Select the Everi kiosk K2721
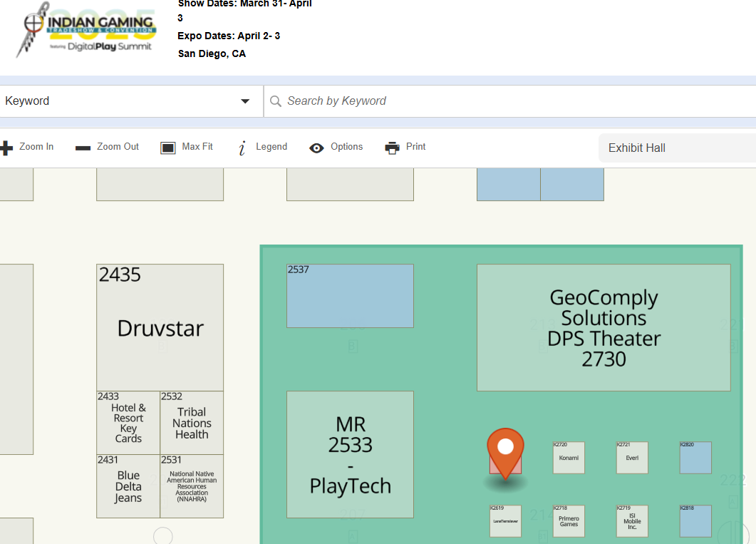 coord(632,458)
